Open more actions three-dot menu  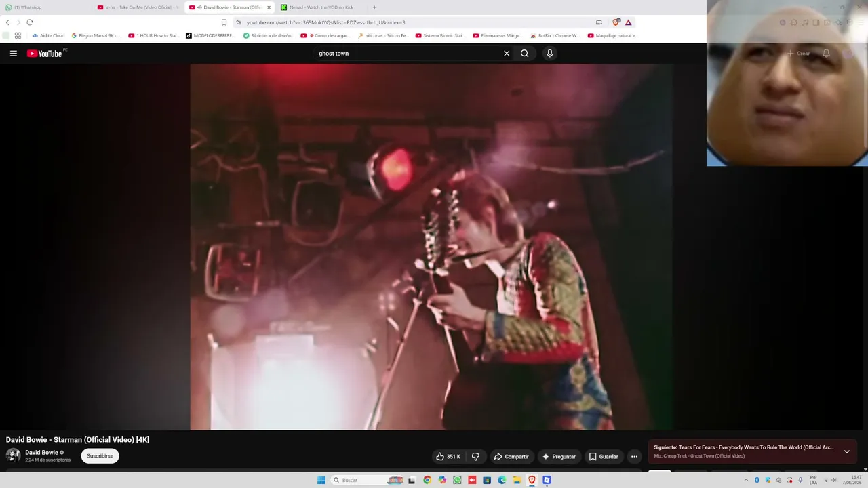coord(635,457)
